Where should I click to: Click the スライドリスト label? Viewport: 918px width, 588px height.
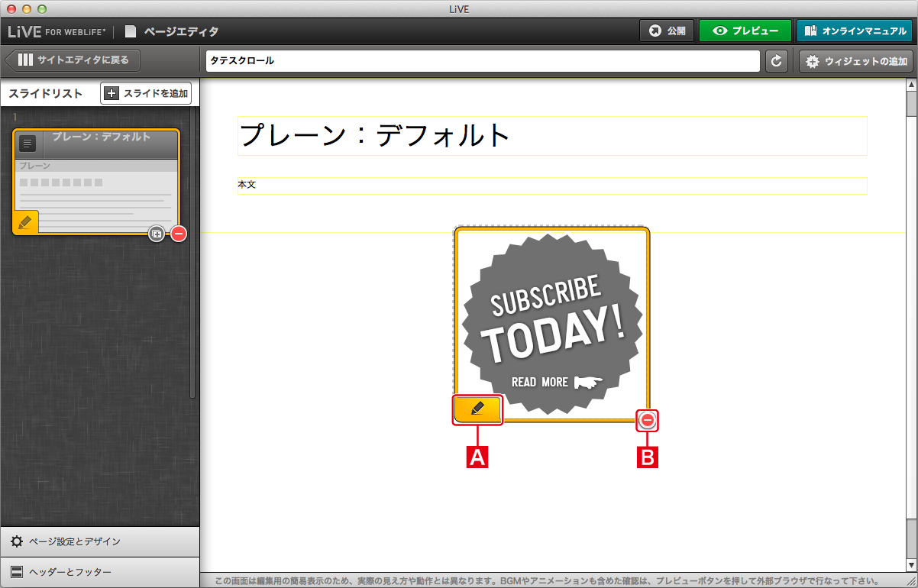tap(45, 93)
